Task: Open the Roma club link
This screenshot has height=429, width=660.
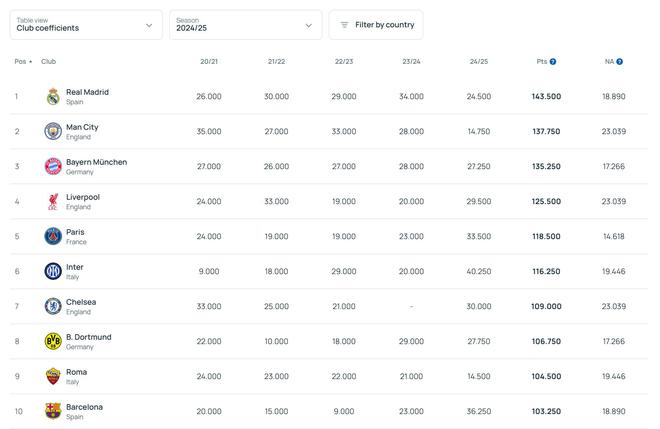Action: [x=76, y=372]
